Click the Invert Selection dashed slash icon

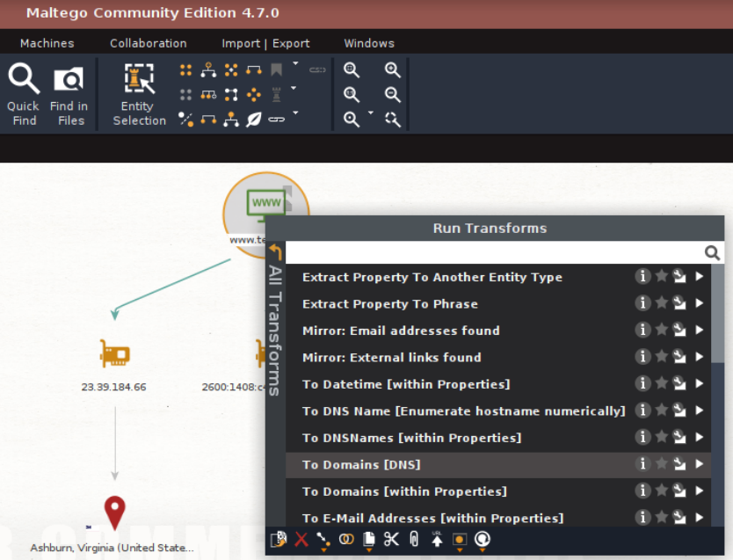point(185,120)
